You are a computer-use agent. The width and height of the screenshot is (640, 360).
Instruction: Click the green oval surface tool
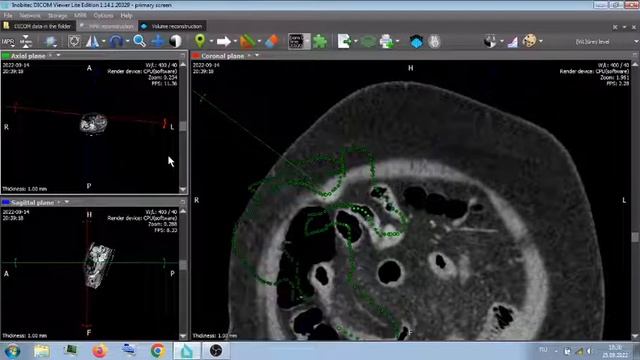pos(368,41)
